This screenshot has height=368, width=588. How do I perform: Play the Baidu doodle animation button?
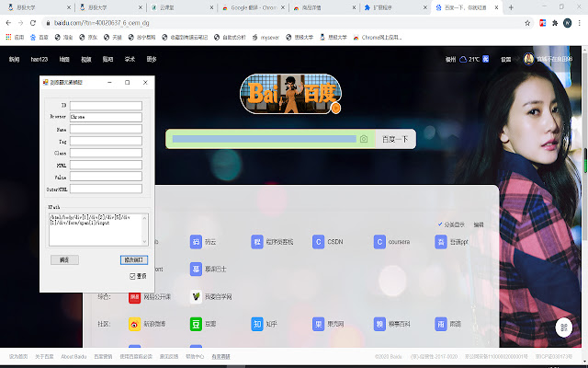coord(335,109)
